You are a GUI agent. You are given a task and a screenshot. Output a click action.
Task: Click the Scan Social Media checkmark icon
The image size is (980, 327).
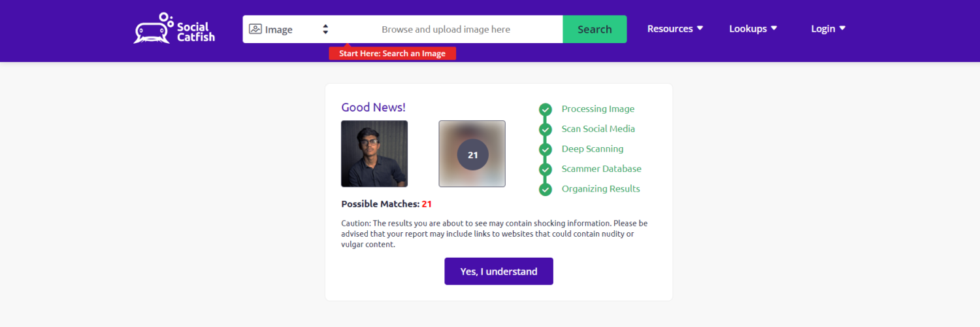tap(545, 129)
